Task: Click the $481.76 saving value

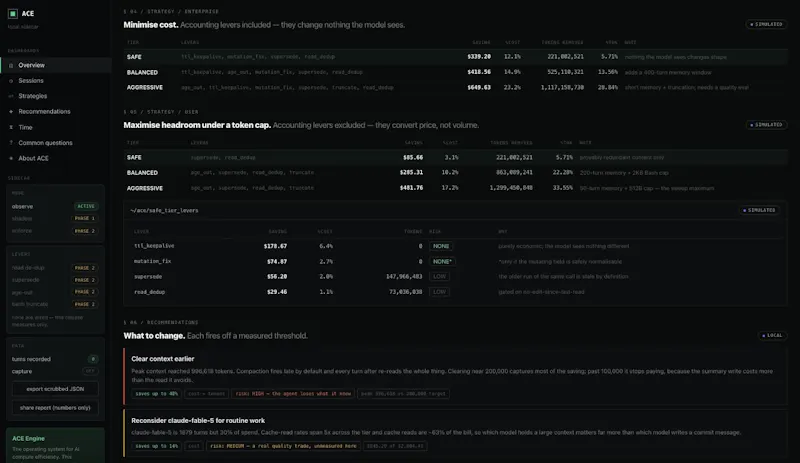Action: click(411, 188)
